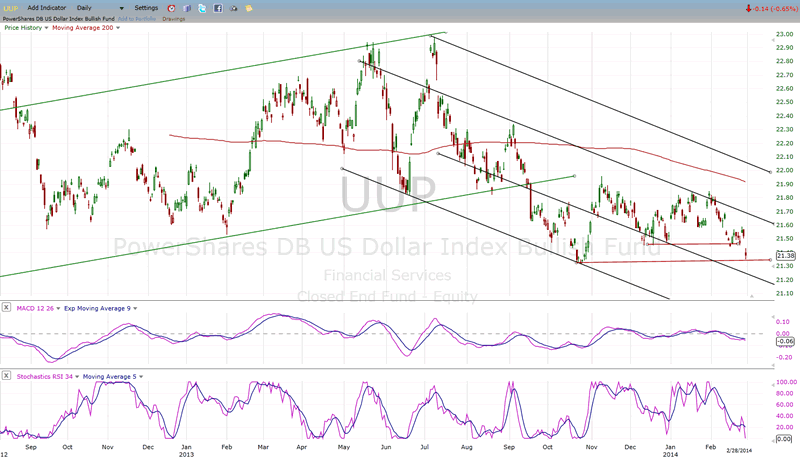
Task: Close the MACD indicator panel with X
Action: (x=6, y=307)
